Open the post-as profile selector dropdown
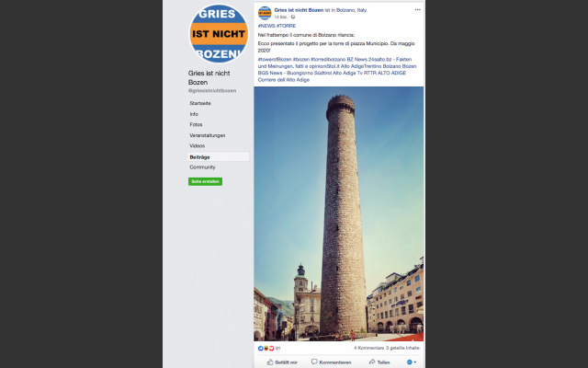Image resolution: width=588 pixels, height=368 pixels. coord(412,362)
